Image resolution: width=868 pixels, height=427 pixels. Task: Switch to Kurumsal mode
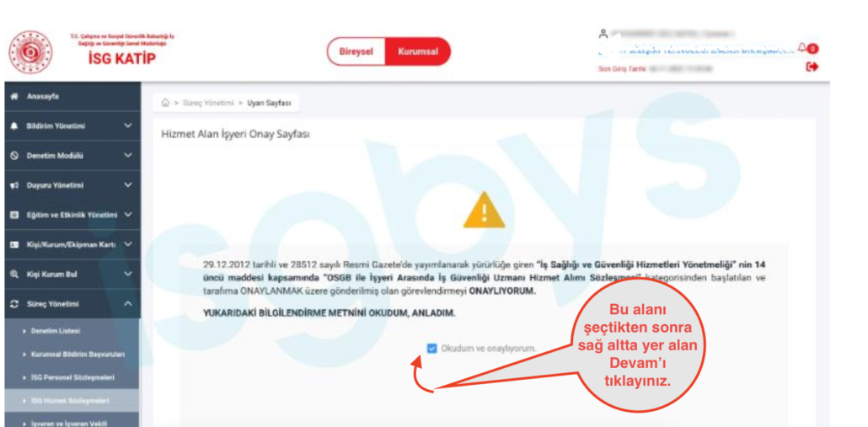[418, 51]
